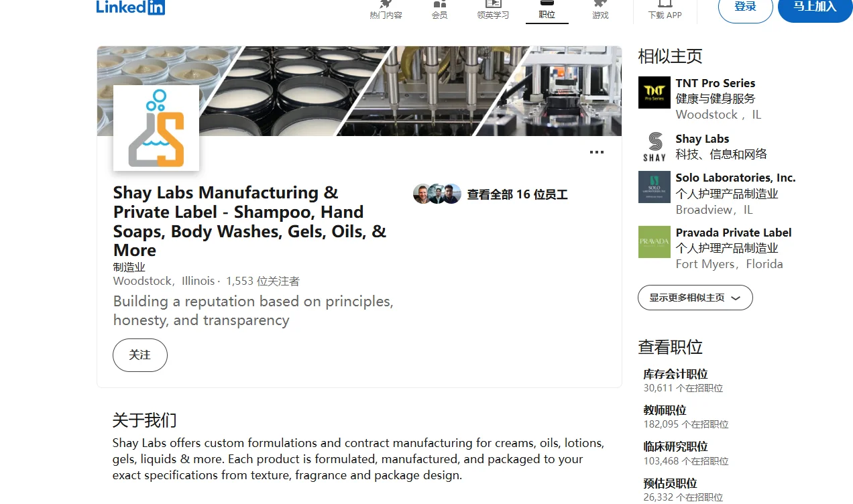Click the Woodstock, Illinois location text

pos(164,281)
